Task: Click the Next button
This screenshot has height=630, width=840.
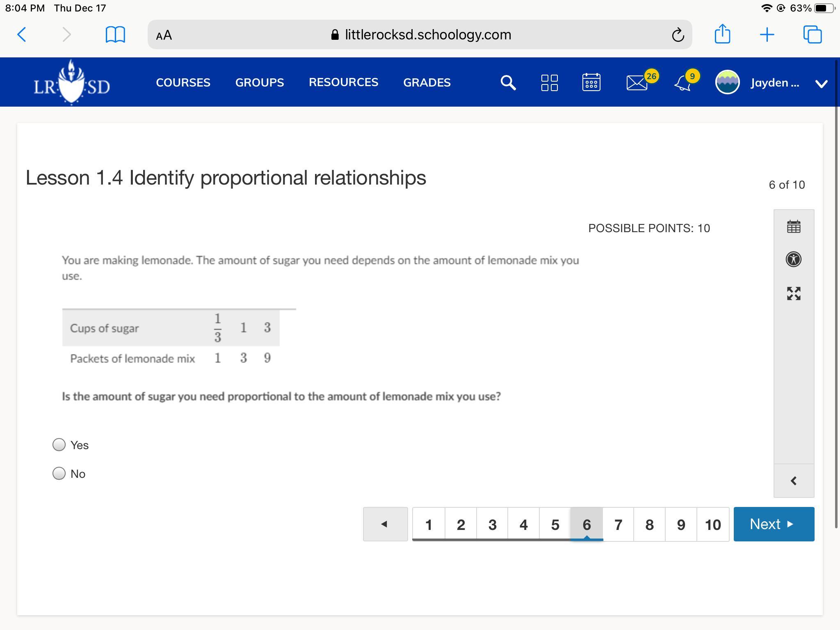Action: click(x=774, y=524)
